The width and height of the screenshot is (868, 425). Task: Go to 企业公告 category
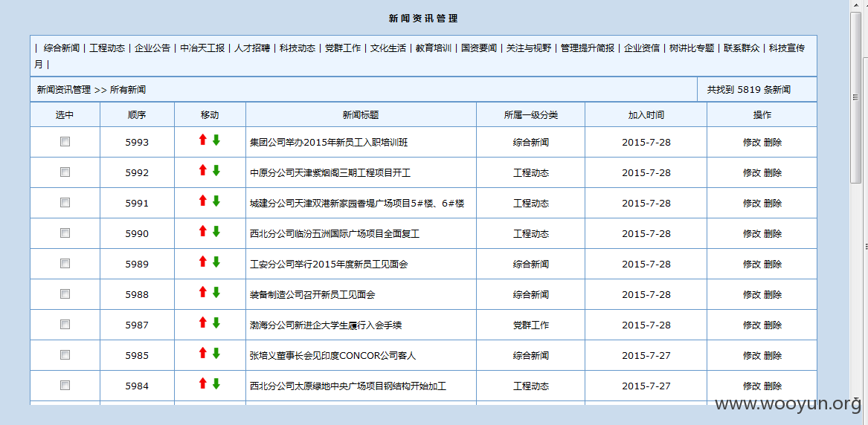click(152, 48)
